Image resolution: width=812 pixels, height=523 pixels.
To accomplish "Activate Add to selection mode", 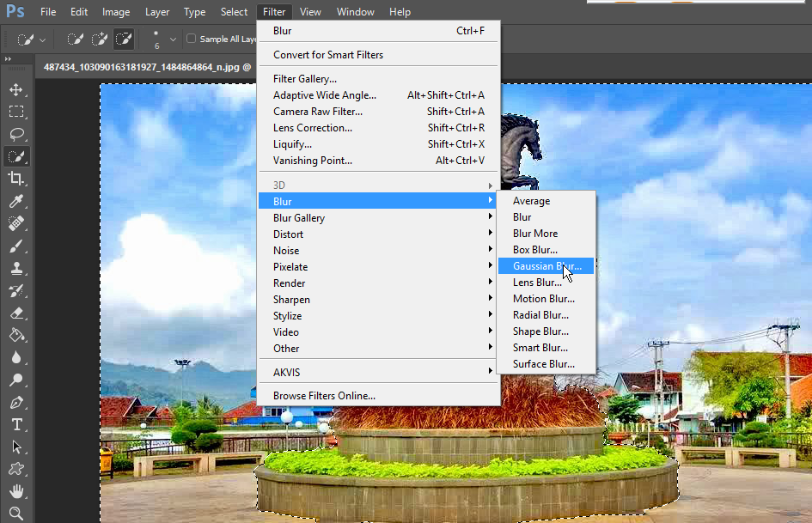I will 99,39.
